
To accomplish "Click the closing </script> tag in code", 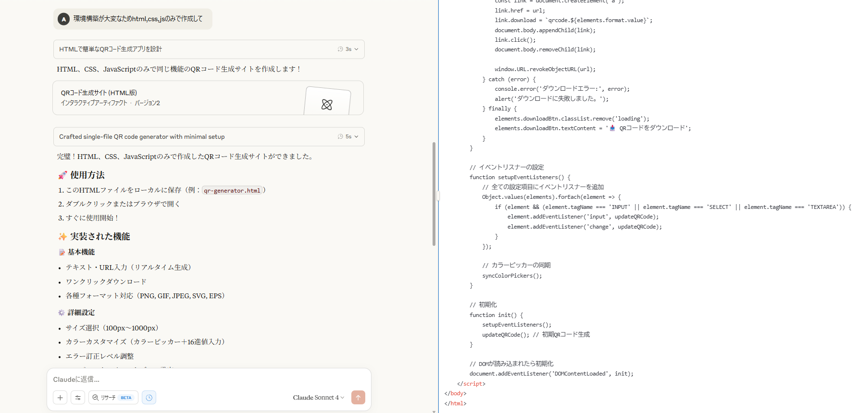I will click(471, 384).
